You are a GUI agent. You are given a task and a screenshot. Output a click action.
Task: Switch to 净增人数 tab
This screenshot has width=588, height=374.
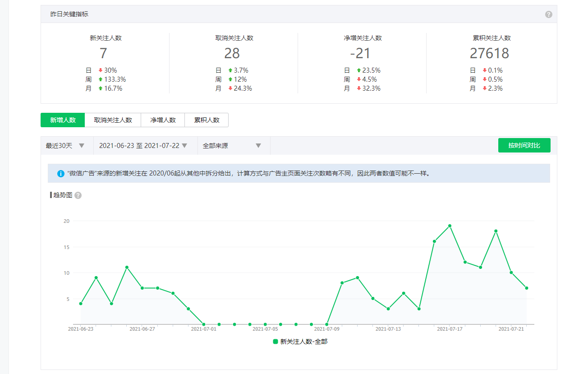click(163, 120)
